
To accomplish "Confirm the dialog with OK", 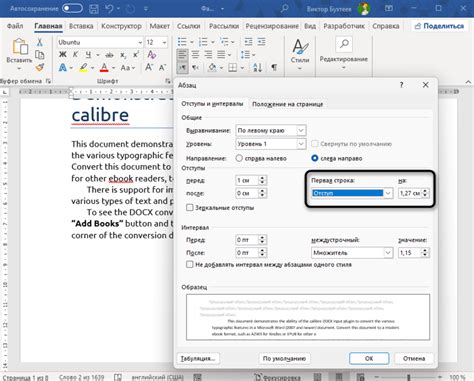I will coord(369,359).
